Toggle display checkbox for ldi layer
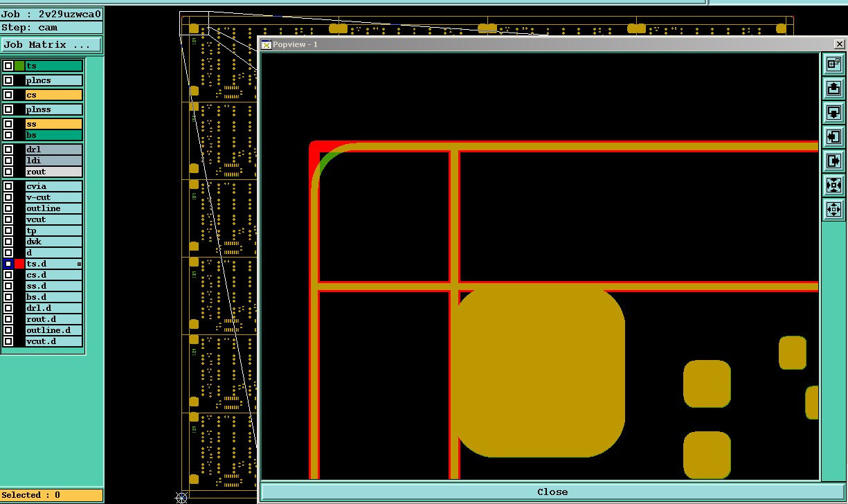Viewport: 848px width, 504px height. click(8, 161)
